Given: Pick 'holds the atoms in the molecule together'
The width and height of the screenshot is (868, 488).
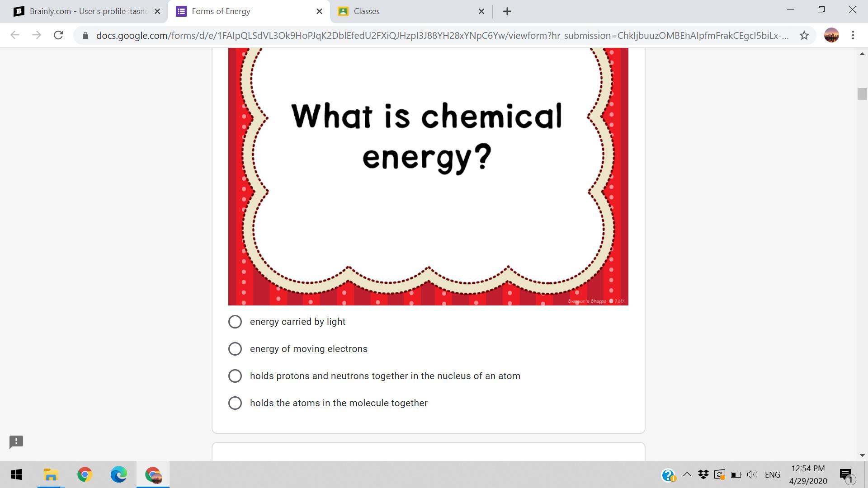Looking at the screenshot, I should (235, 403).
